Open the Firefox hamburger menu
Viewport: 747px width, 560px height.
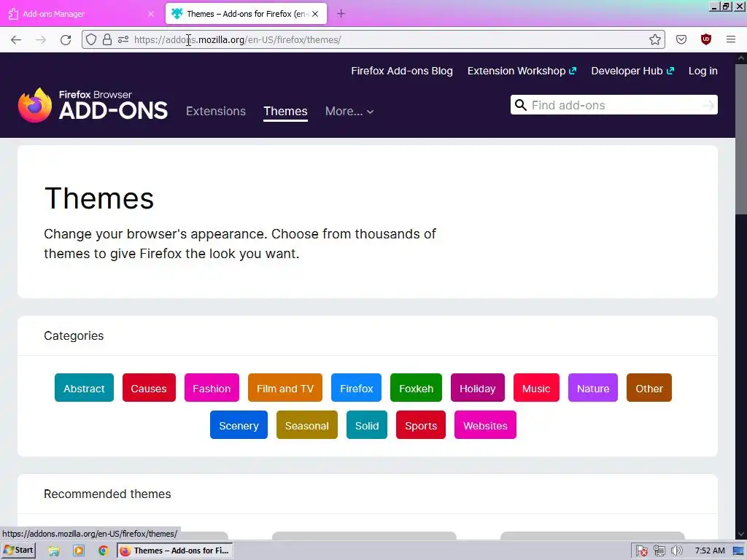tap(731, 39)
